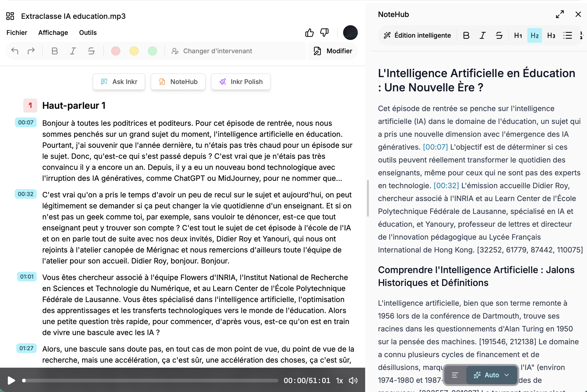Click the undo arrow icon
The height and width of the screenshot is (392, 587).
coord(15,51)
